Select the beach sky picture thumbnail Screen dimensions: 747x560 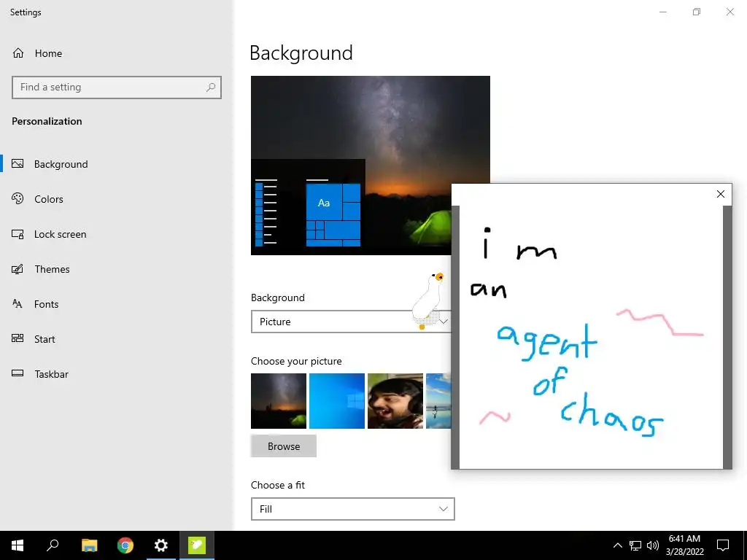click(x=438, y=401)
